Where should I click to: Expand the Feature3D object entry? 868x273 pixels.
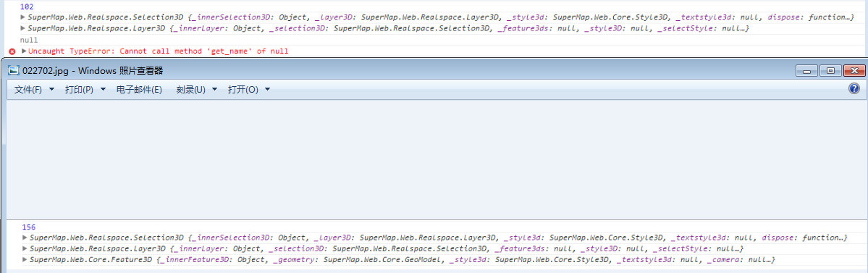(25, 260)
